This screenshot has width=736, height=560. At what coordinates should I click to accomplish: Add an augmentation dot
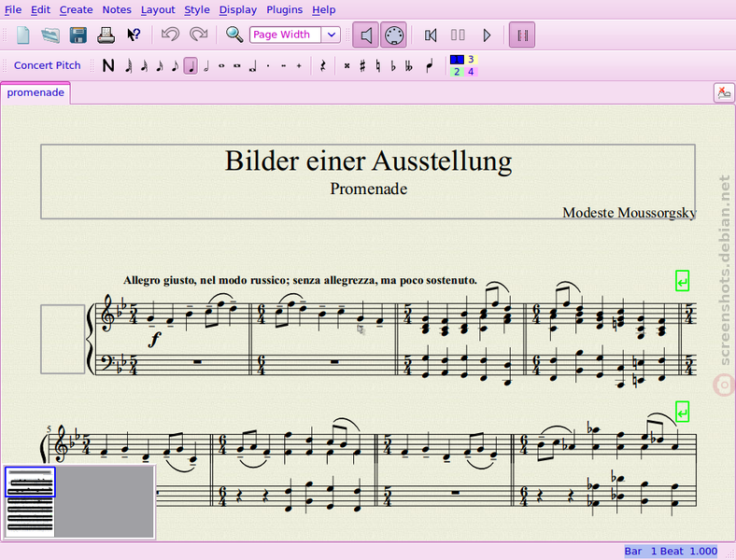point(268,65)
